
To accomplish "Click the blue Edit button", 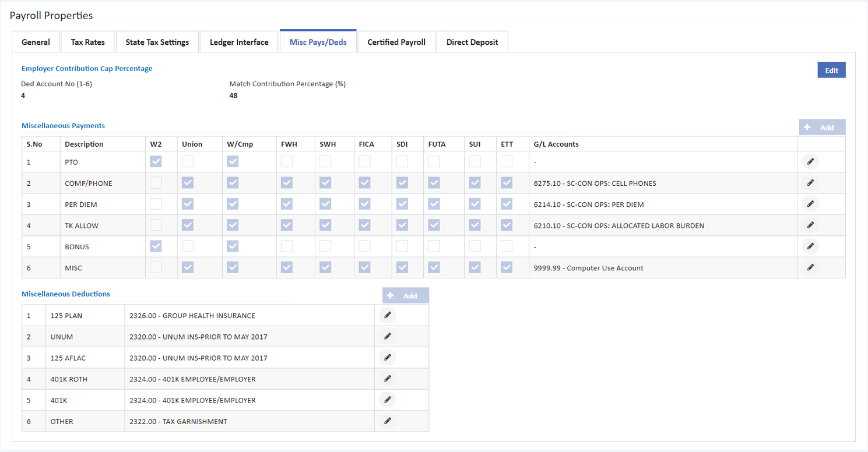I will pos(831,70).
